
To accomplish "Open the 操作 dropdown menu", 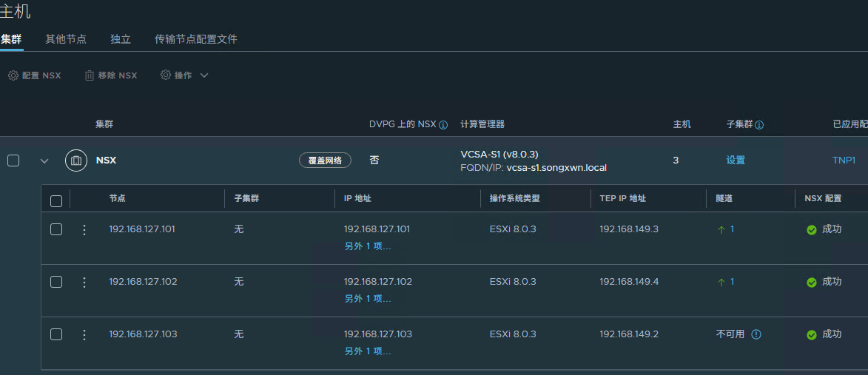I will pos(185,75).
